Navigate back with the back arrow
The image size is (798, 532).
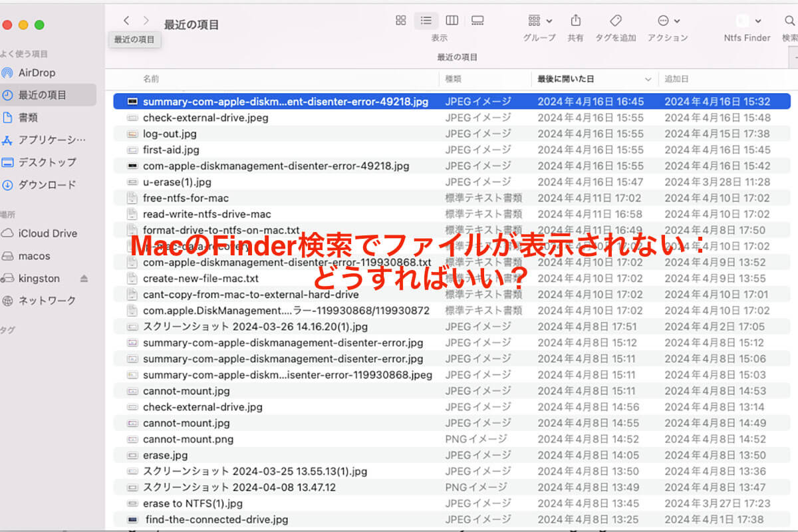[x=126, y=20]
